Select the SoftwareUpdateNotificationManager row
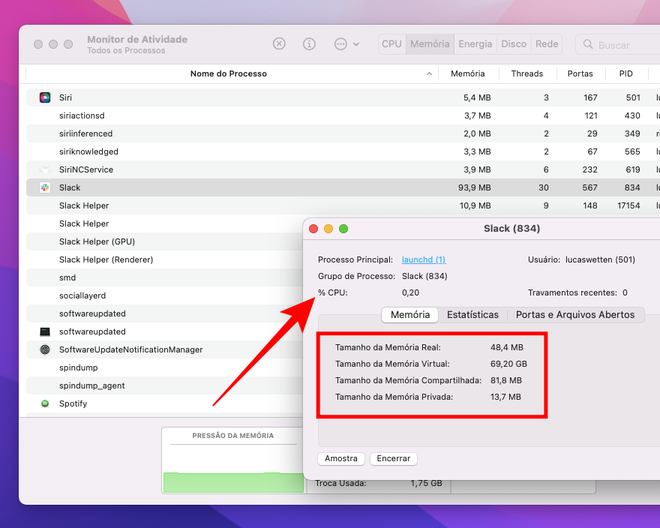This screenshot has width=660, height=528. [164, 349]
